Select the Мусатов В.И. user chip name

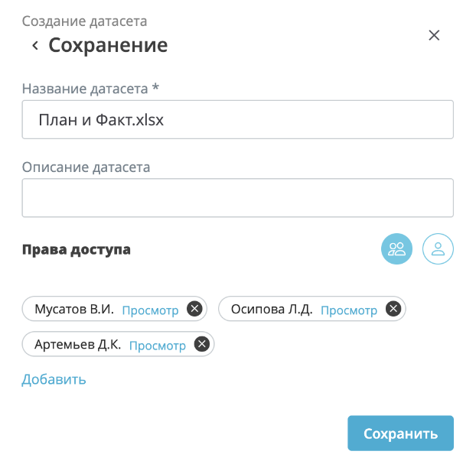pos(74,310)
